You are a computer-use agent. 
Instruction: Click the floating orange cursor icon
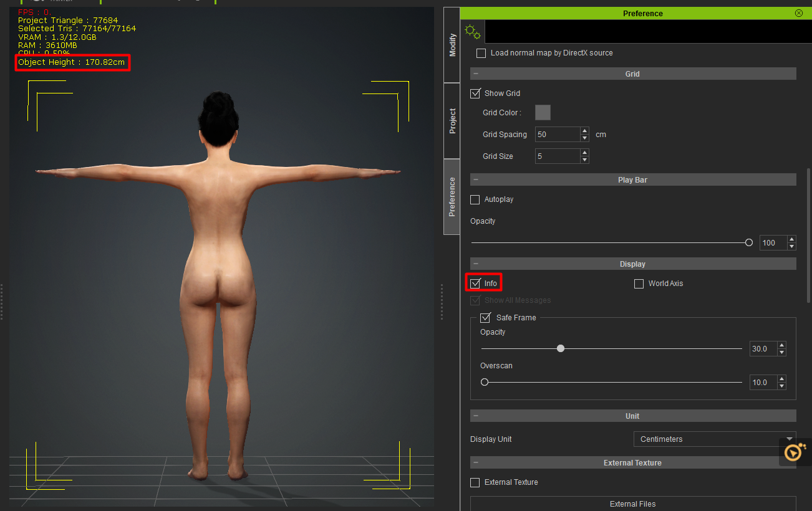click(x=793, y=452)
